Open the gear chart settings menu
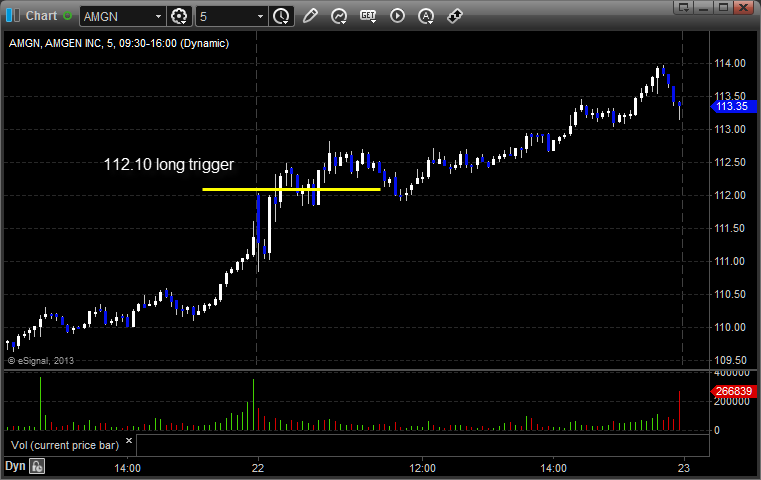761x480 pixels. 179,17
